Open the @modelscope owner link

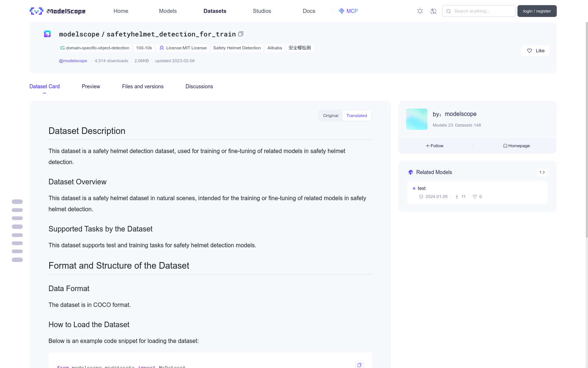73,61
